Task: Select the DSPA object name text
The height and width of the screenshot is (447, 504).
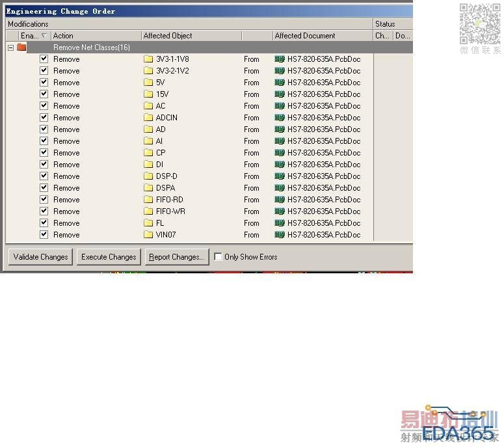Action: click(166, 188)
